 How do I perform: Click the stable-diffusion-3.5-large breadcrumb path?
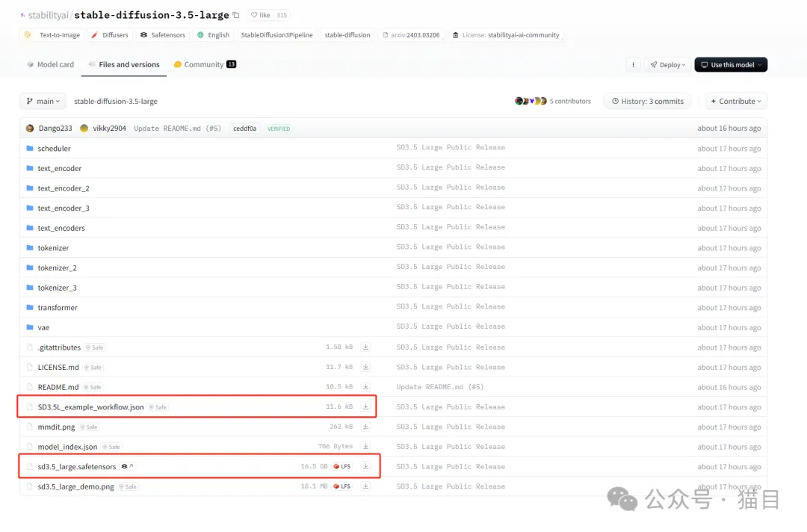pyautogui.click(x=116, y=102)
